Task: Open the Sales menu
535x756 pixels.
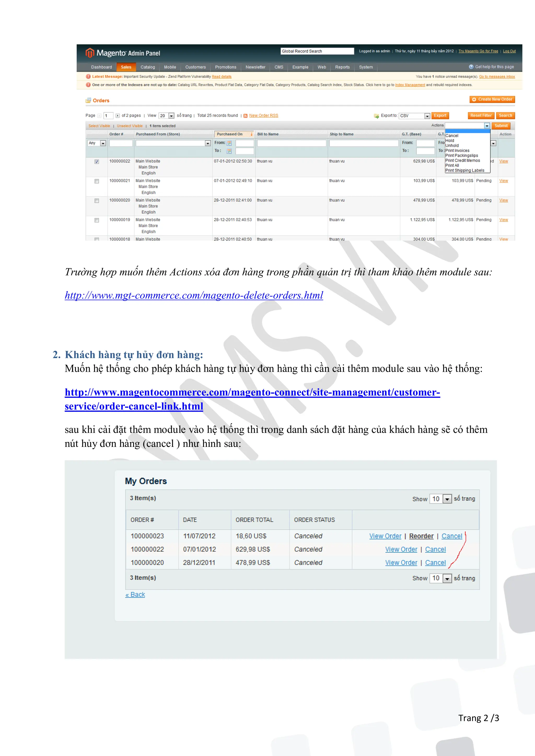Action: point(126,67)
